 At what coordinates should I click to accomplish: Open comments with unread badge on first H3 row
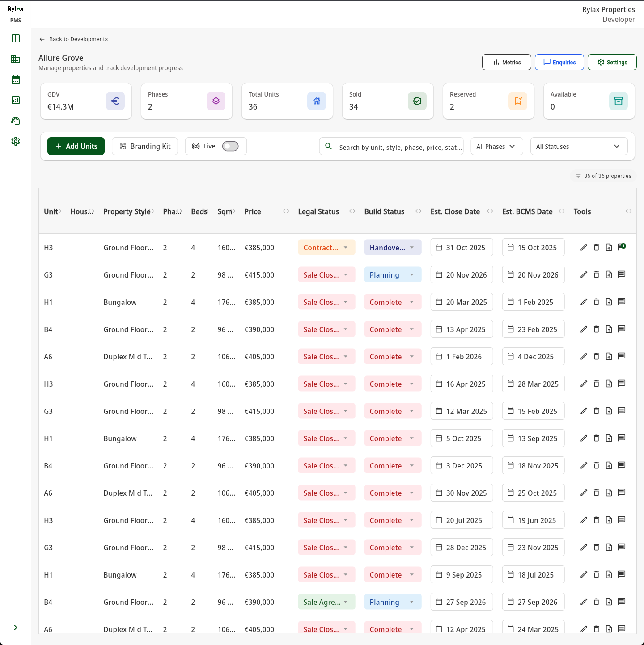[x=622, y=247]
